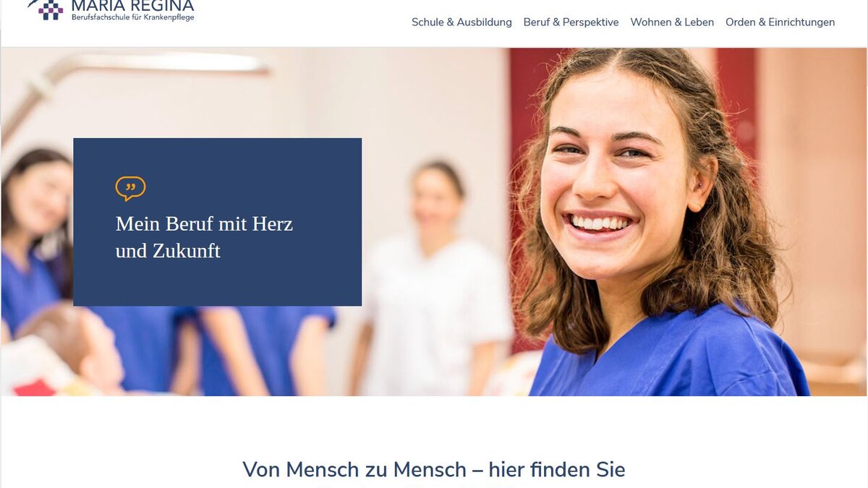The image size is (868, 488).
Task: Select the Wohnen & Leben navigation item
Action: [672, 22]
